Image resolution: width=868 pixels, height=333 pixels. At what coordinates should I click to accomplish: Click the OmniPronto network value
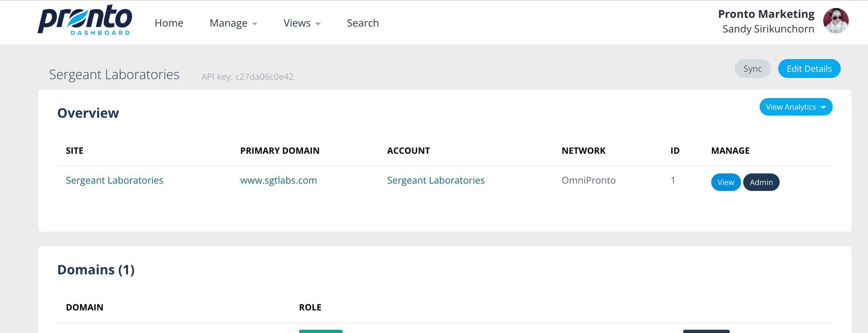[588, 180]
